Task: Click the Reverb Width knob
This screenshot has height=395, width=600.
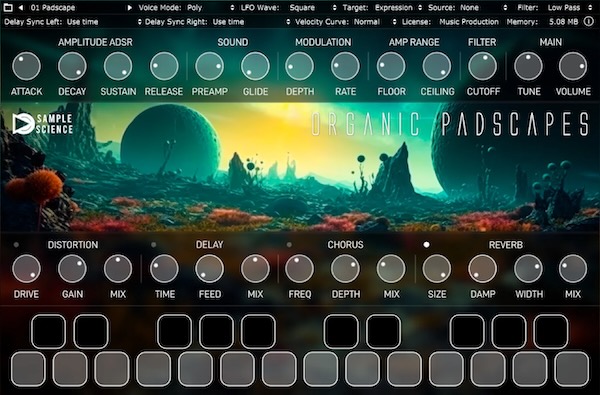Action: point(528,269)
